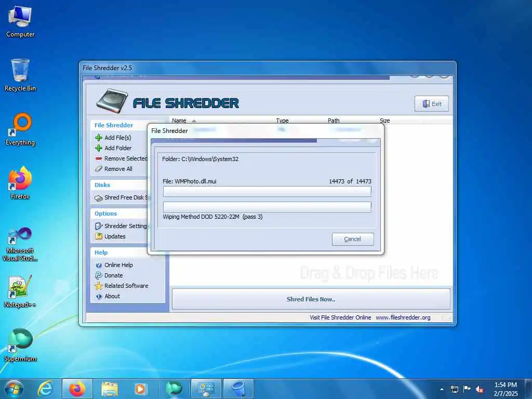Viewport: 532px width, 399px height.
Task: Click the 14473 of 14473 counter
Action: [x=350, y=181]
